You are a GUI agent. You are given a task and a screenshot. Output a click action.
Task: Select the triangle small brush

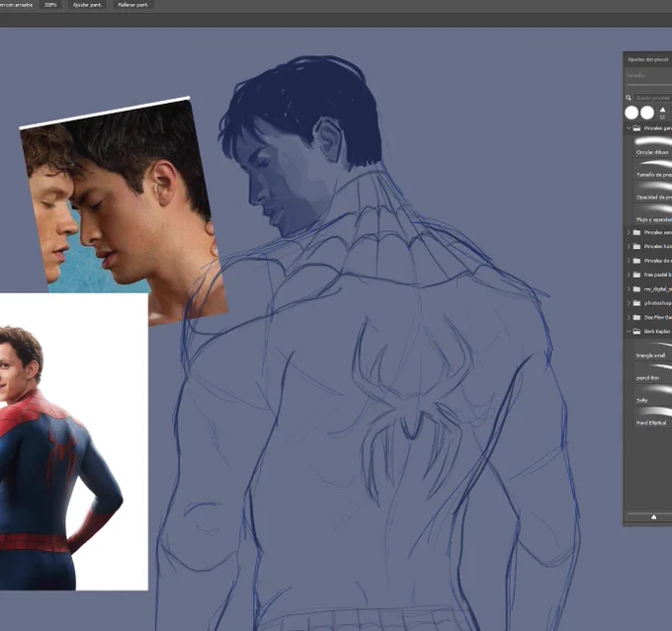click(652, 350)
